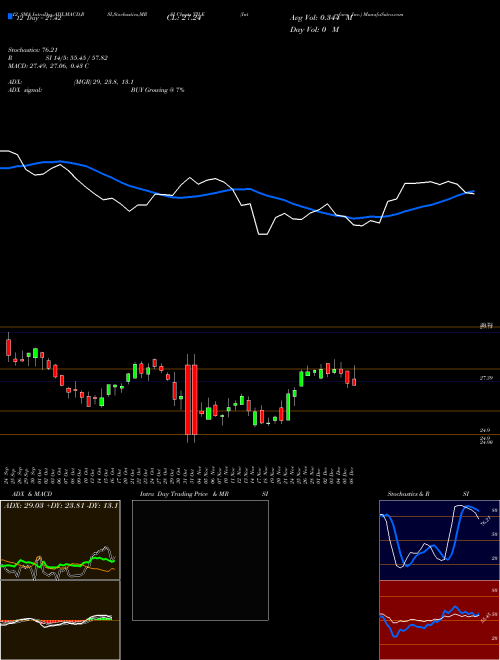This screenshot has width=500, height=660.
Task: Click the last red candlestick on the chart
Action: (354, 381)
